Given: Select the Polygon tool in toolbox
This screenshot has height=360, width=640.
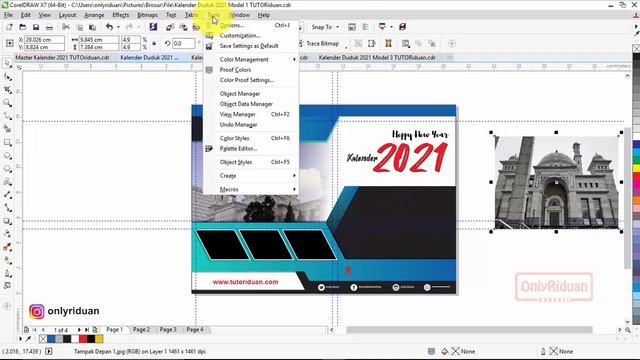Looking at the screenshot, I should tap(7, 169).
